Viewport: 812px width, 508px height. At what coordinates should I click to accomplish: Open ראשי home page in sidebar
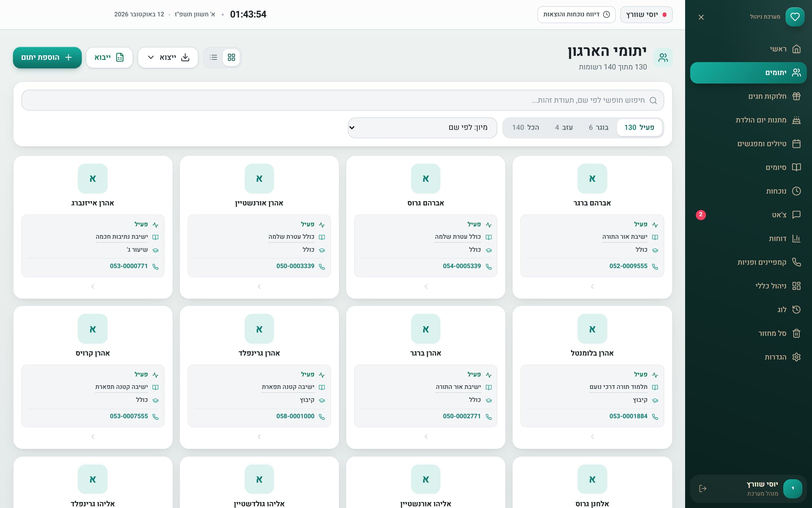point(748,49)
